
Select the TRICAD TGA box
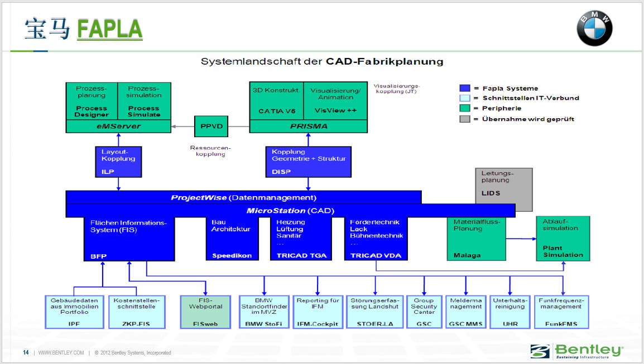pyautogui.click(x=301, y=239)
